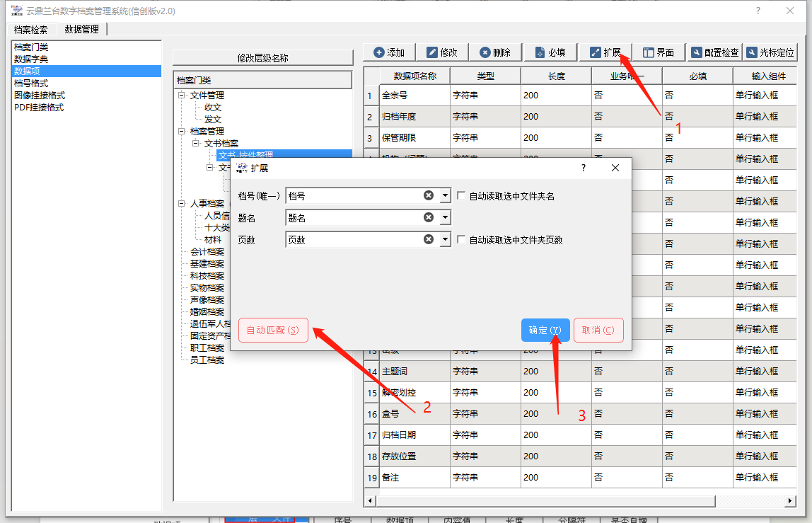Click the horizontal scrollbar right arrow

click(x=790, y=500)
